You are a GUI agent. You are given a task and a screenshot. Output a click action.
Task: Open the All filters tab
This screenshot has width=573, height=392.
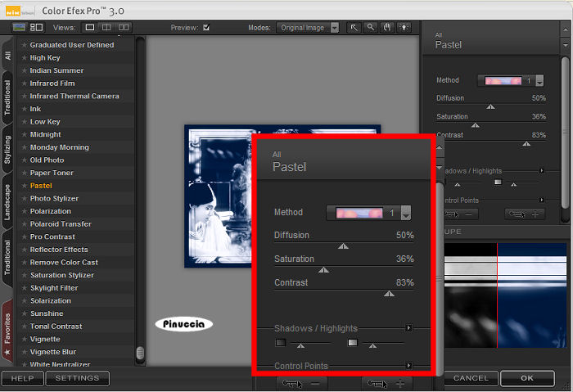point(7,56)
